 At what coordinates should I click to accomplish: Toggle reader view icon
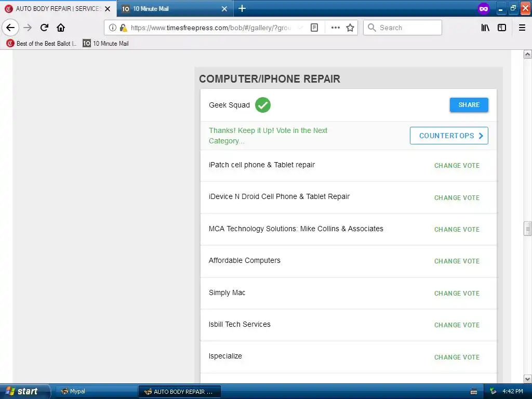click(314, 28)
